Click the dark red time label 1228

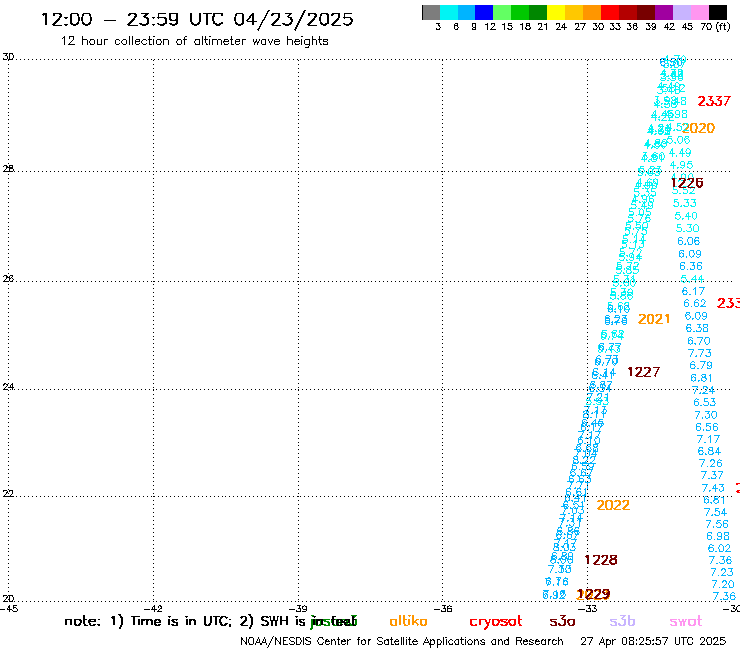pos(600,560)
